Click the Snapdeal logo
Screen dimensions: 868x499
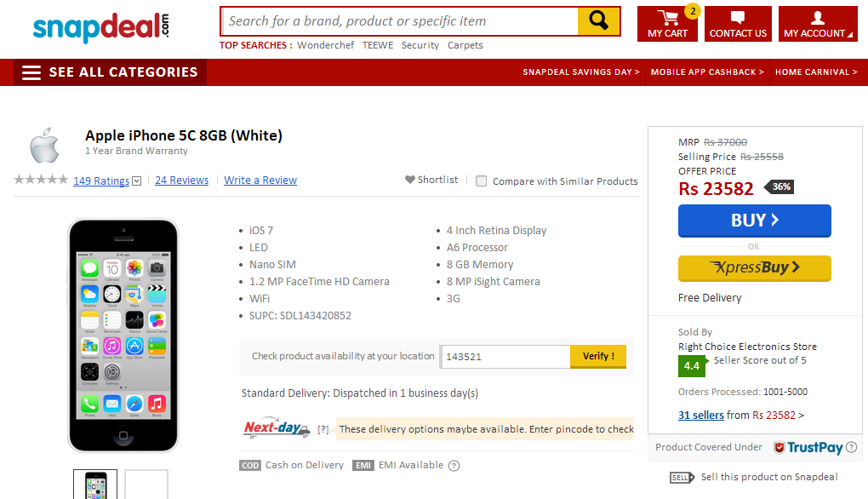tap(100, 26)
